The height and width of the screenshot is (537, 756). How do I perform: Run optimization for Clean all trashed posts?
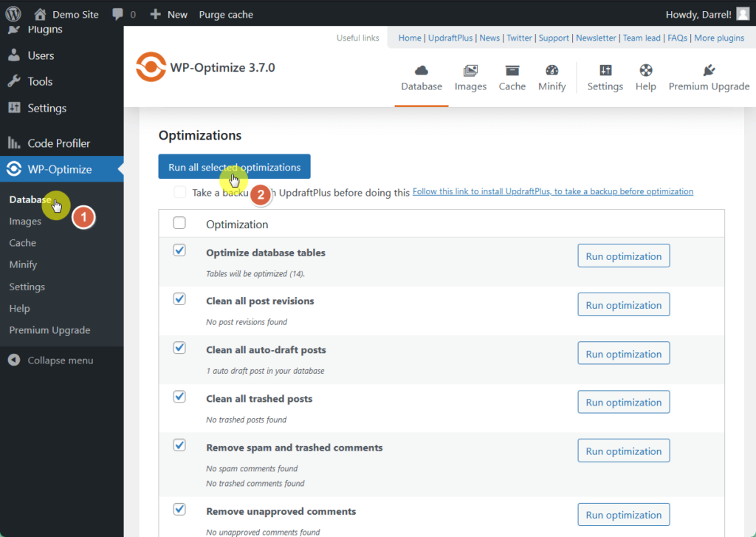623,402
